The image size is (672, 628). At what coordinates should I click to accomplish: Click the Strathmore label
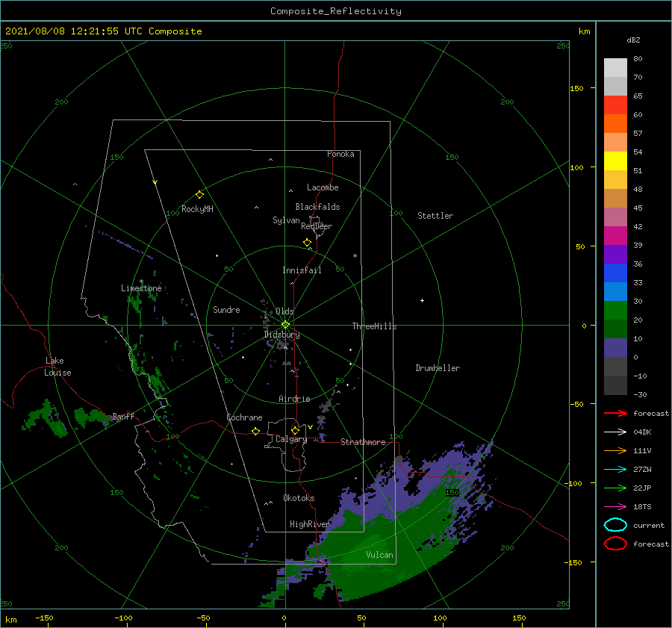coord(363,442)
